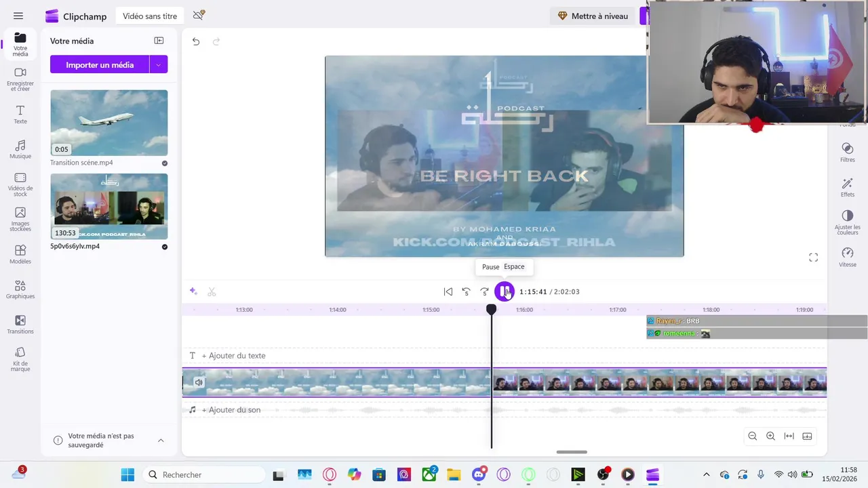Screen dimensions: 868x488
Task: Open the import media dropdown arrow
Action: coord(159,65)
